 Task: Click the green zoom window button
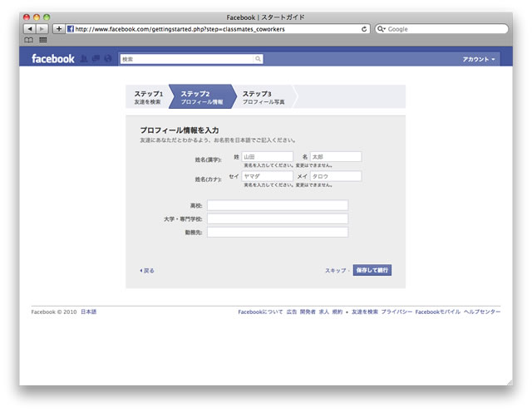47,17
